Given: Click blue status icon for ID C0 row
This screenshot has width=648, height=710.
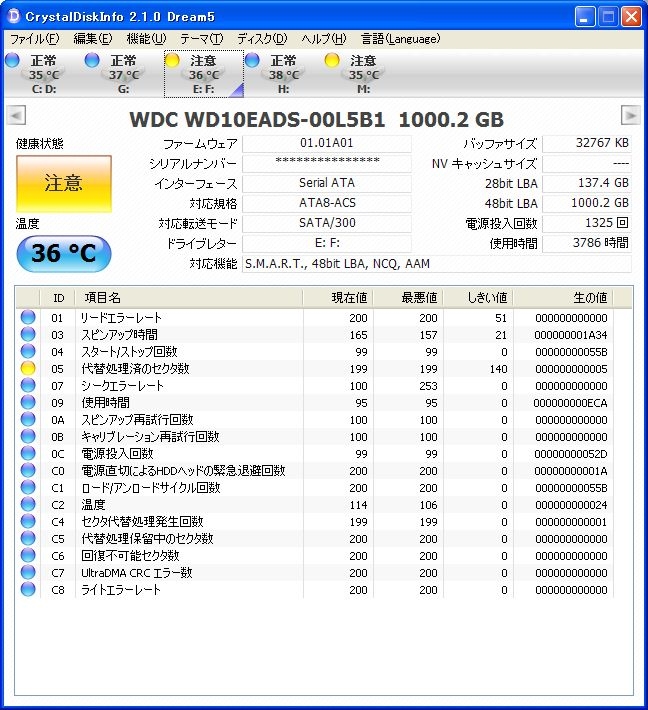Looking at the screenshot, I should pos(28,470).
